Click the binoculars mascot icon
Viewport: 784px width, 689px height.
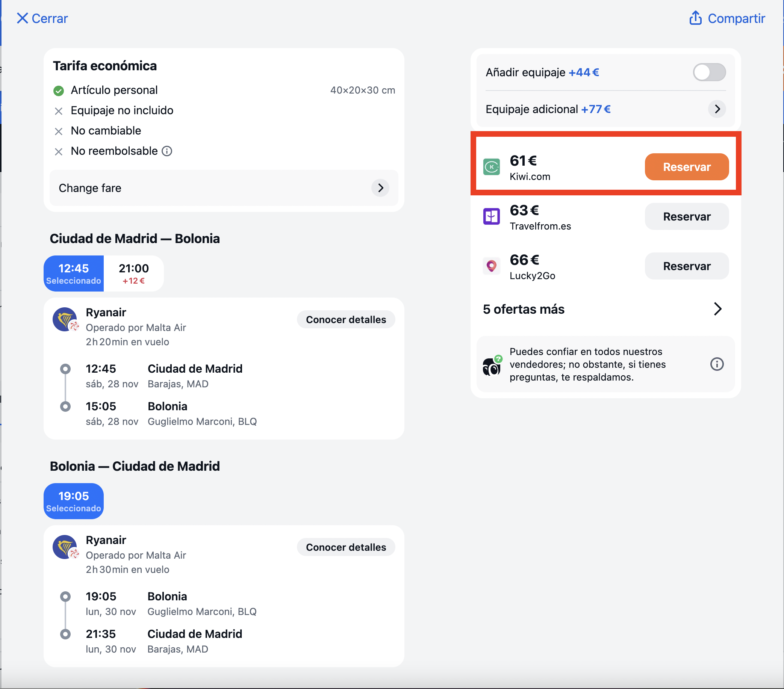click(491, 365)
